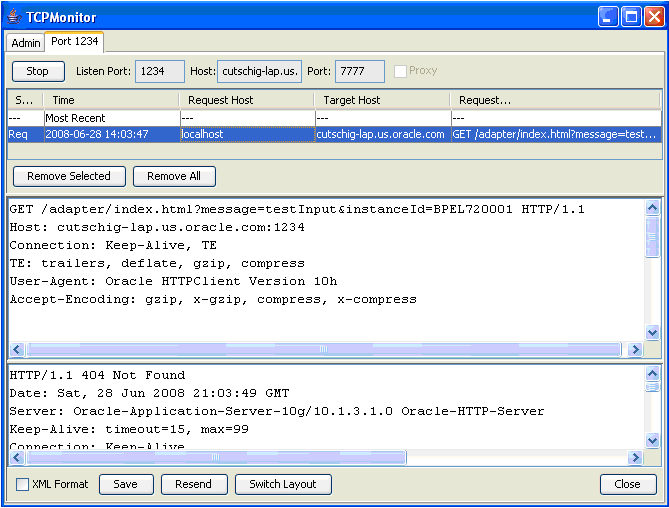Click the User-Agent header line in request
669x508 pixels.
pyautogui.click(x=173, y=282)
